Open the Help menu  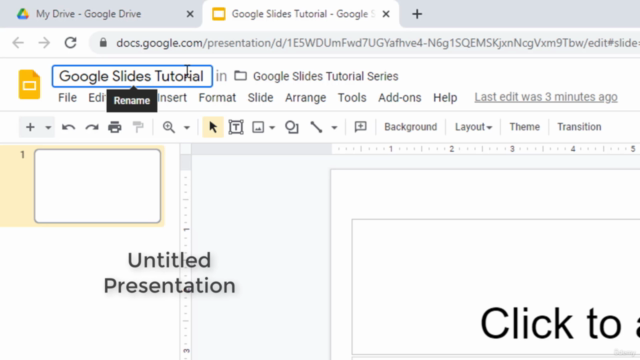click(x=445, y=98)
